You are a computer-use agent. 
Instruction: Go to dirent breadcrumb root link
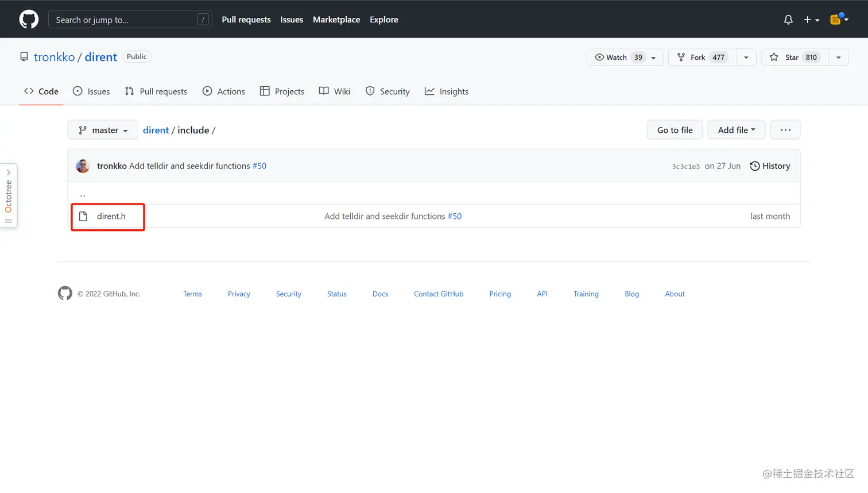pyautogui.click(x=156, y=130)
